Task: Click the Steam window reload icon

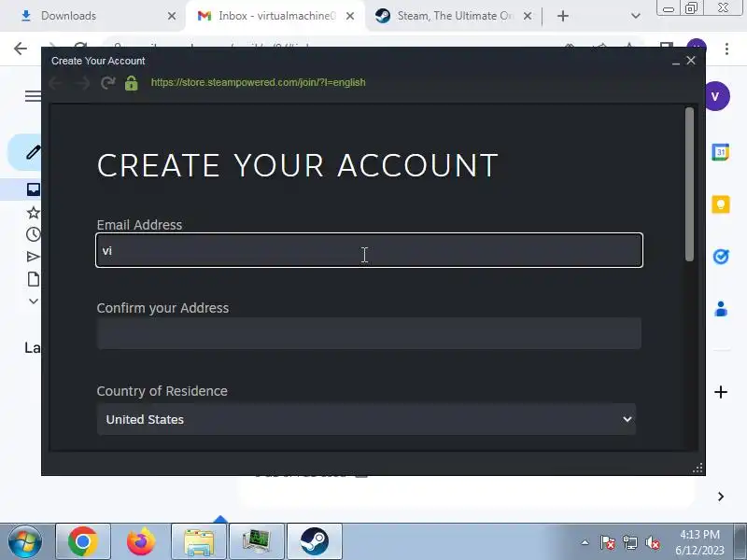Action: click(x=108, y=83)
